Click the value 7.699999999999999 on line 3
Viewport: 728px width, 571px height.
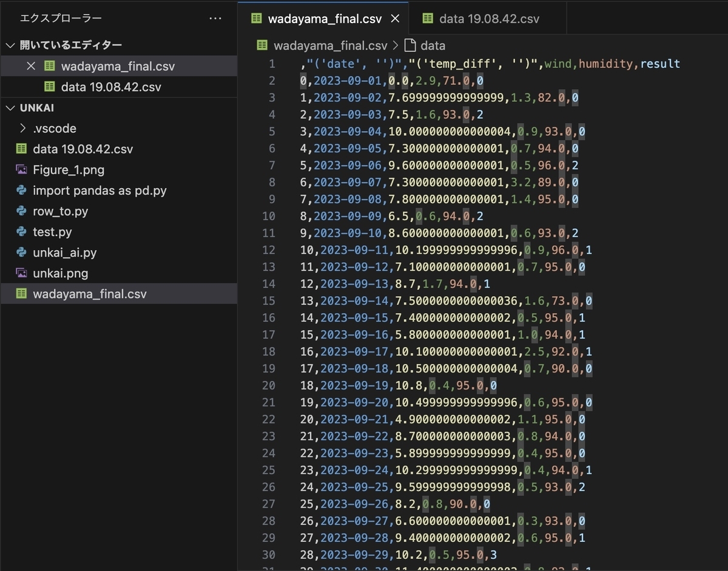[446, 98]
